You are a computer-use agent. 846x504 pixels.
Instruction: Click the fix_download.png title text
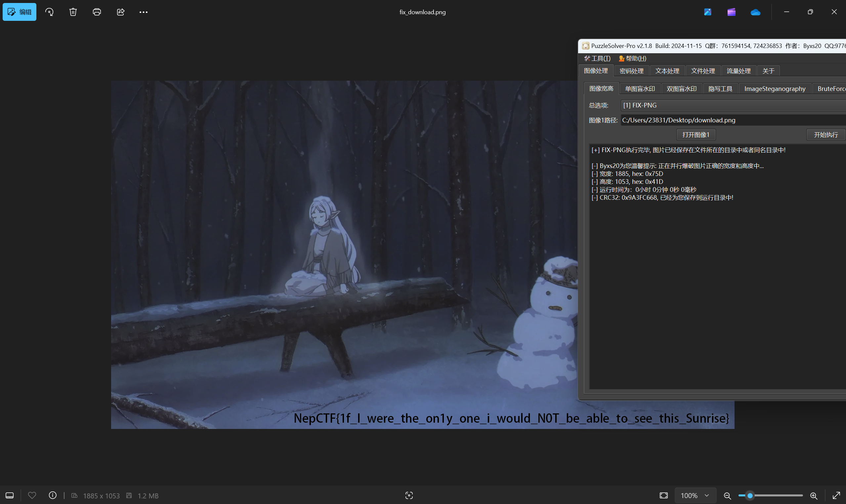[x=422, y=12]
